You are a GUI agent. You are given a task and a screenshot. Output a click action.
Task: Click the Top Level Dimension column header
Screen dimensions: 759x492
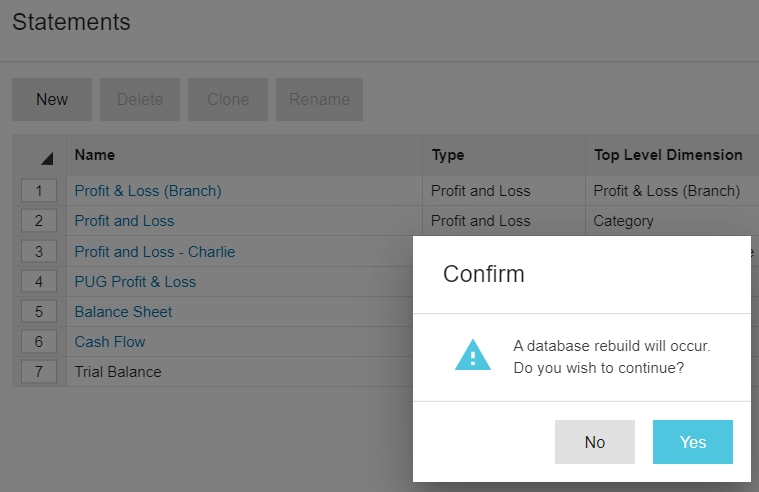click(x=668, y=155)
